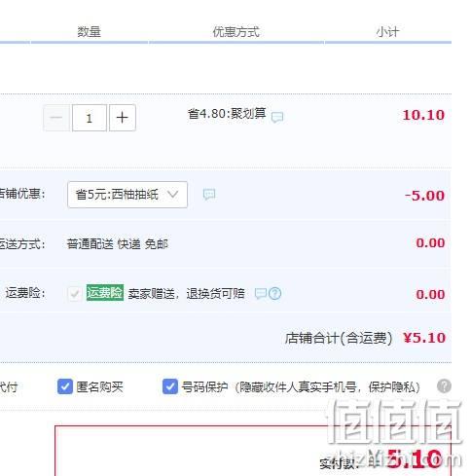This screenshot has width=471, height=476.
Task: Click the 优惠方式 column header
Action: (236, 32)
